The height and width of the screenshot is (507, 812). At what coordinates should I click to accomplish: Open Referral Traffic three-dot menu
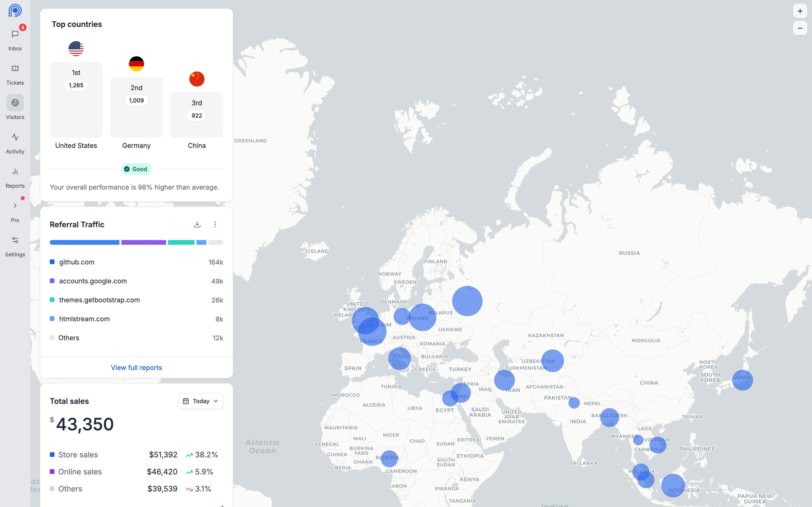pos(215,224)
